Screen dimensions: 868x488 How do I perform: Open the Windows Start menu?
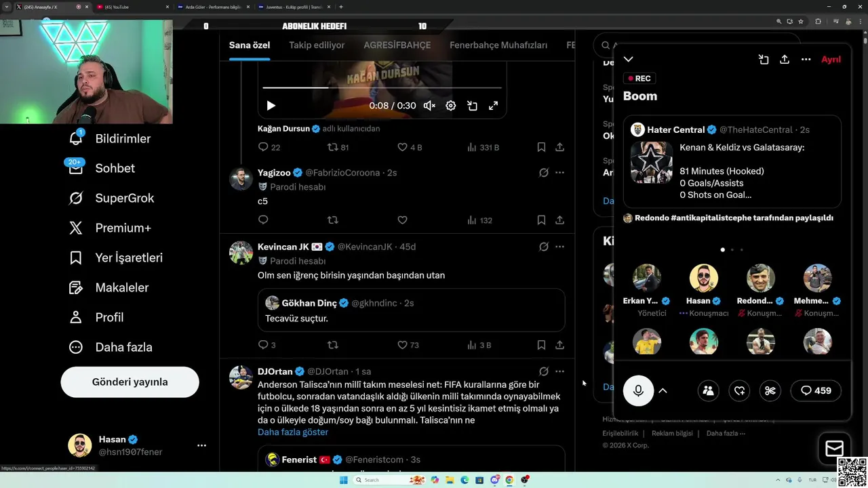pos(344,480)
